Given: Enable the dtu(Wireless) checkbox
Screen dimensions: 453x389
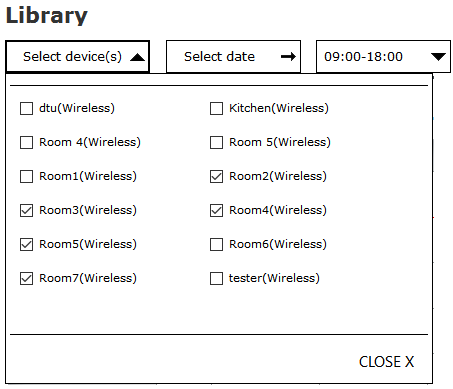Looking at the screenshot, I should coord(26,108).
